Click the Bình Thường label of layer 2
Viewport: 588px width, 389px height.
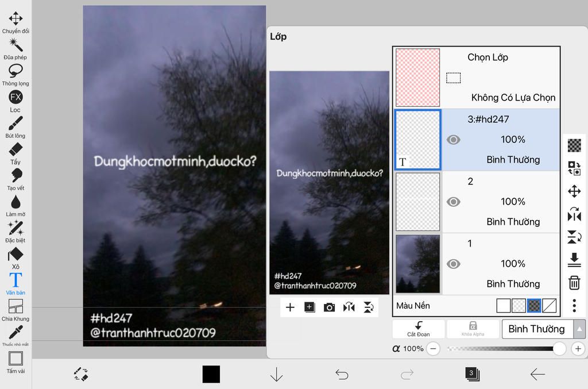[513, 222]
